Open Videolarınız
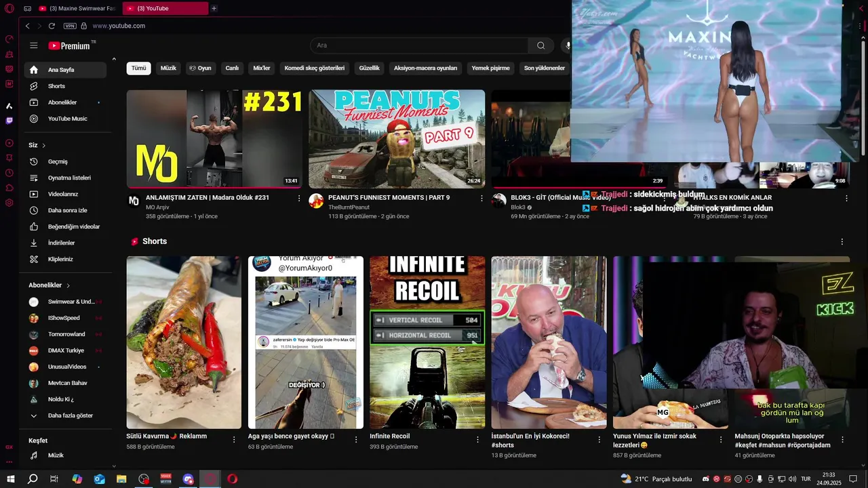 click(x=65, y=195)
